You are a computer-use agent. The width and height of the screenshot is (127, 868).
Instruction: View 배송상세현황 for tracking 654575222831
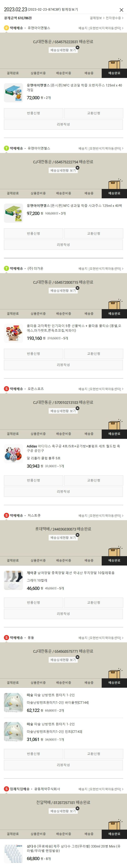pyautogui.click(x=63, y=50)
